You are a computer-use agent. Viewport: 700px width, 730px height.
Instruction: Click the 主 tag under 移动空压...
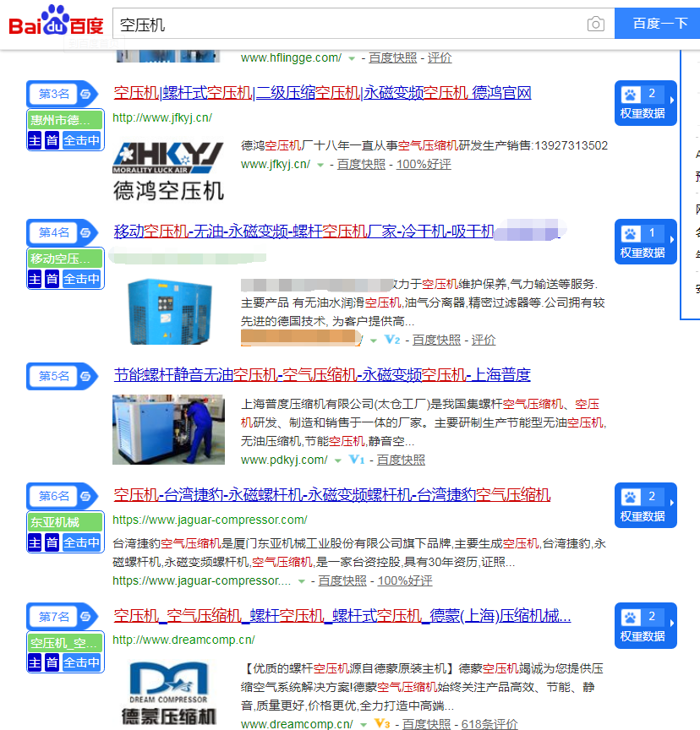click(x=35, y=279)
